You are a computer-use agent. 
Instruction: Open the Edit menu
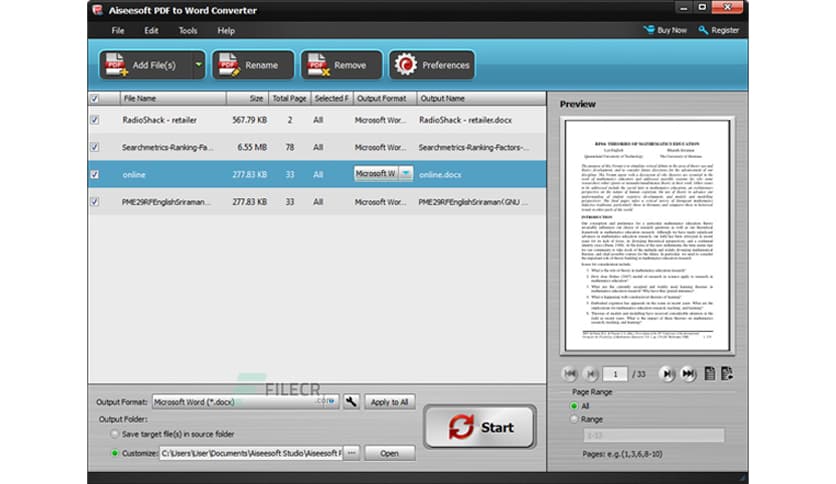151,30
